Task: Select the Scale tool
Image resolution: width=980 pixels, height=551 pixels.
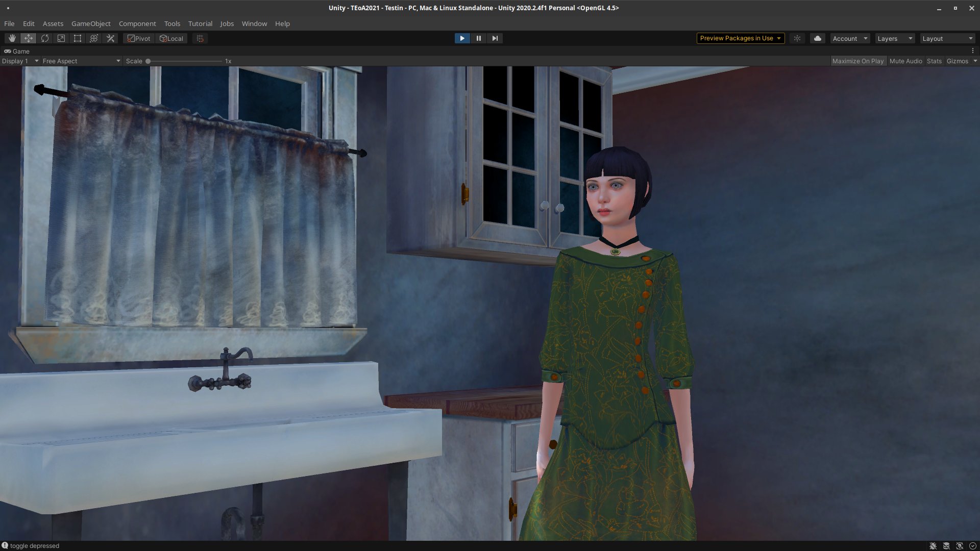Action: pos(61,38)
